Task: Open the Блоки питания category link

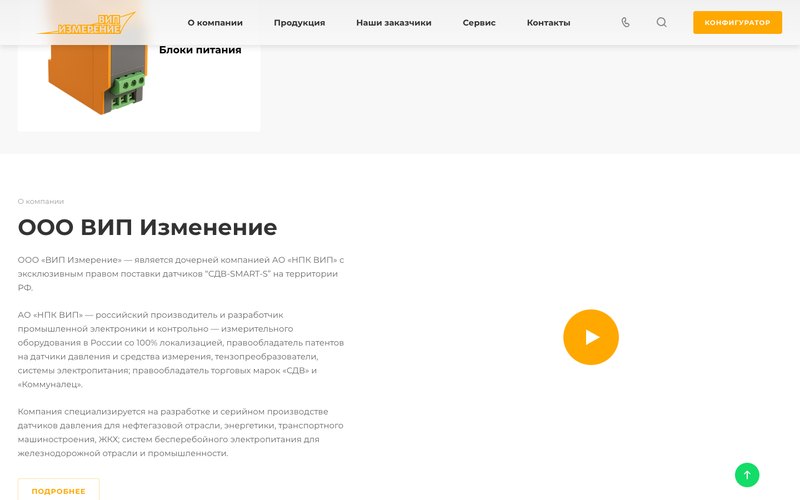Action: [x=200, y=50]
